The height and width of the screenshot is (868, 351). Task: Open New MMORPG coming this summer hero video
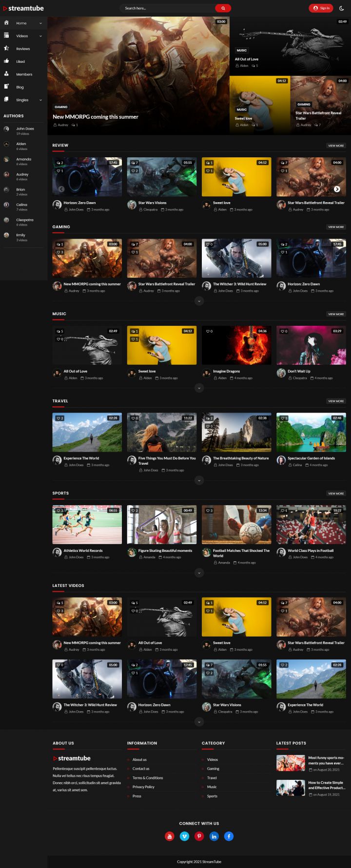[96, 117]
